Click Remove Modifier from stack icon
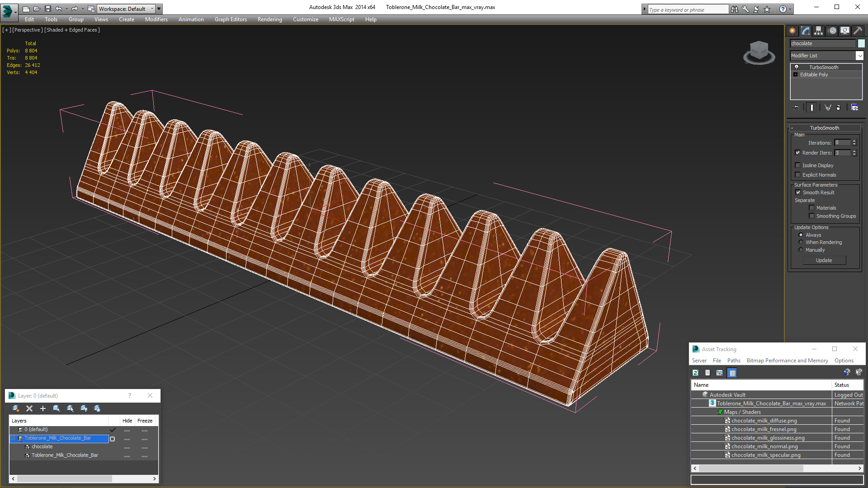 coord(839,108)
